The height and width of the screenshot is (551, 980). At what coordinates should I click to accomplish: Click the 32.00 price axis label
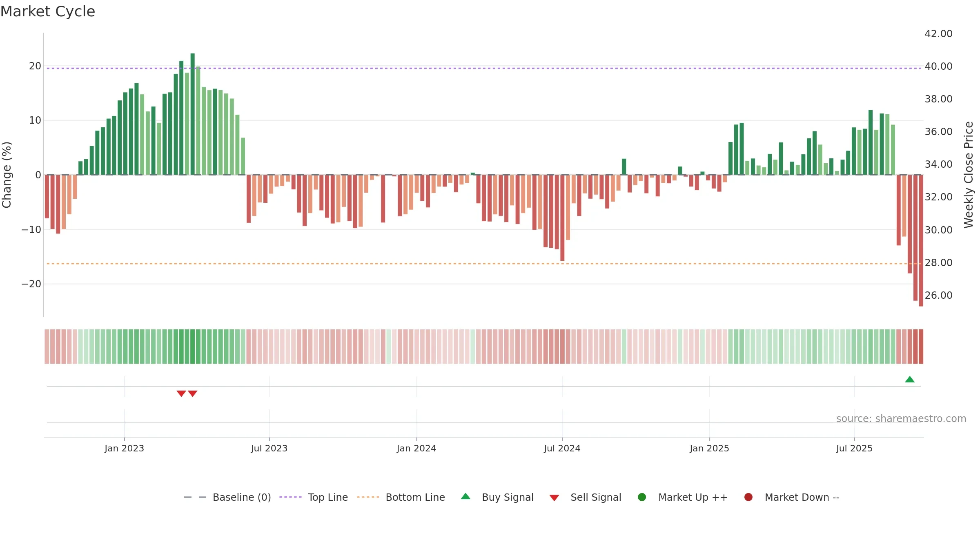point(938,197)
